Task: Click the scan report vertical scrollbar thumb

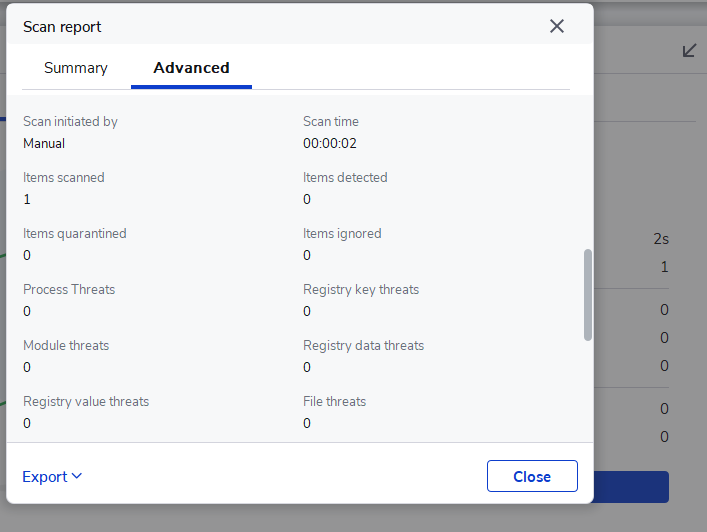Action: click(588, 294)
